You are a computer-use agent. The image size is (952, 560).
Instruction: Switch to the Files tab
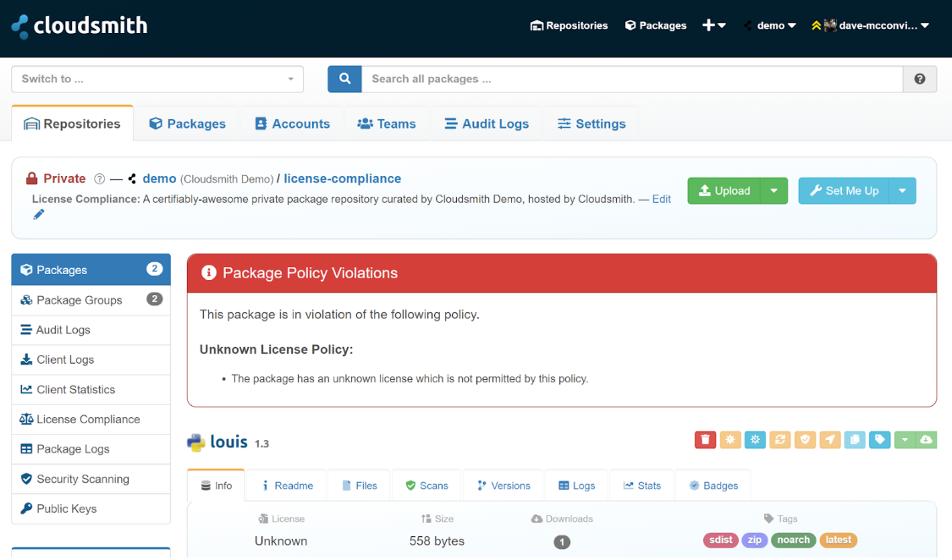tap(360, 486)
